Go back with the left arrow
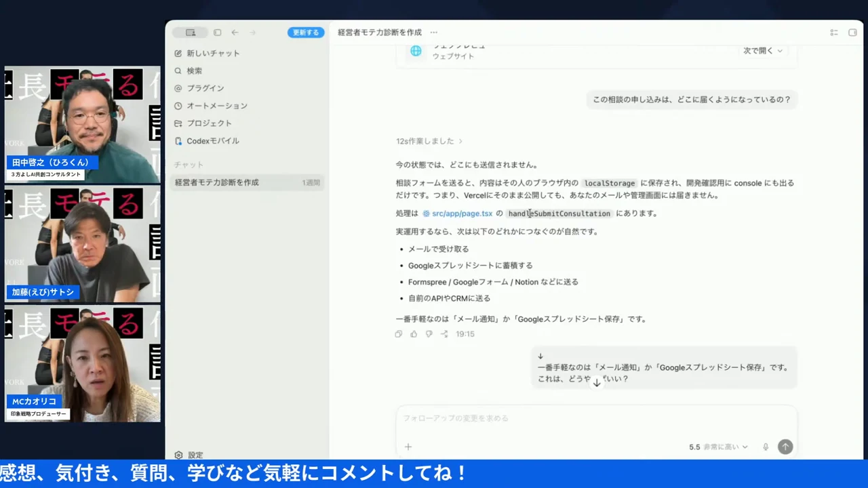Screen dimensions: 868x488 235,33
